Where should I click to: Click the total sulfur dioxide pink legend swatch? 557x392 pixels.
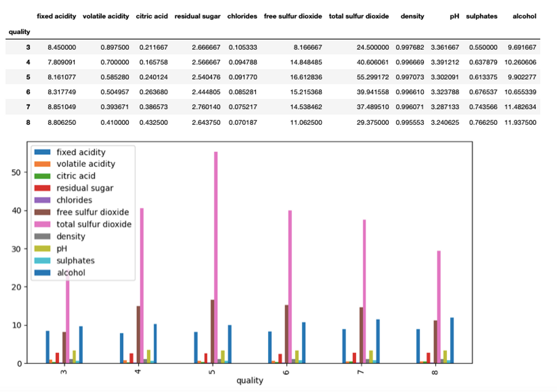(42, 224)
